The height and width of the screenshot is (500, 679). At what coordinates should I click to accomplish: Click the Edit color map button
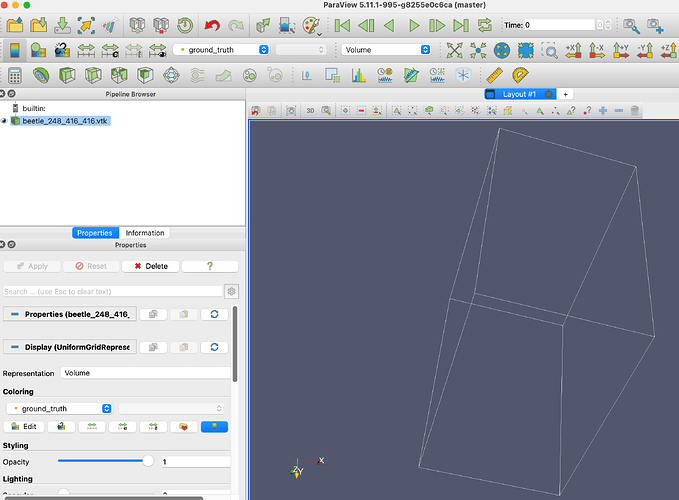pos(24,427)
